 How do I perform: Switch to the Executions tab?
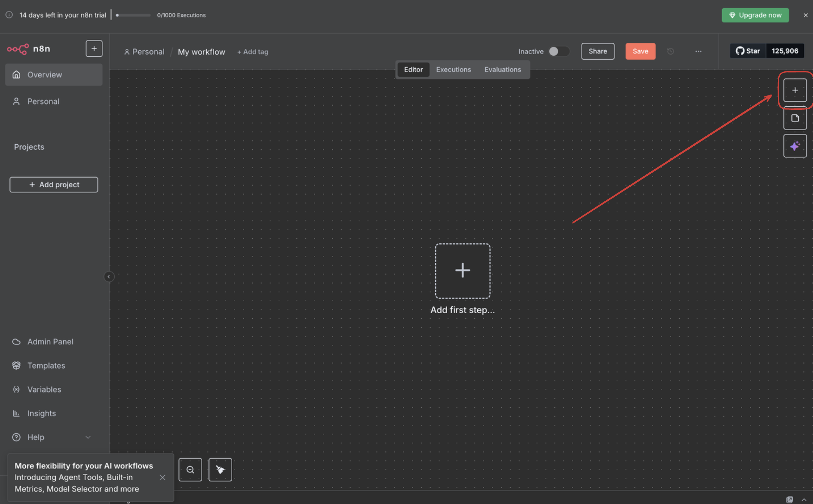coord(453,69)
